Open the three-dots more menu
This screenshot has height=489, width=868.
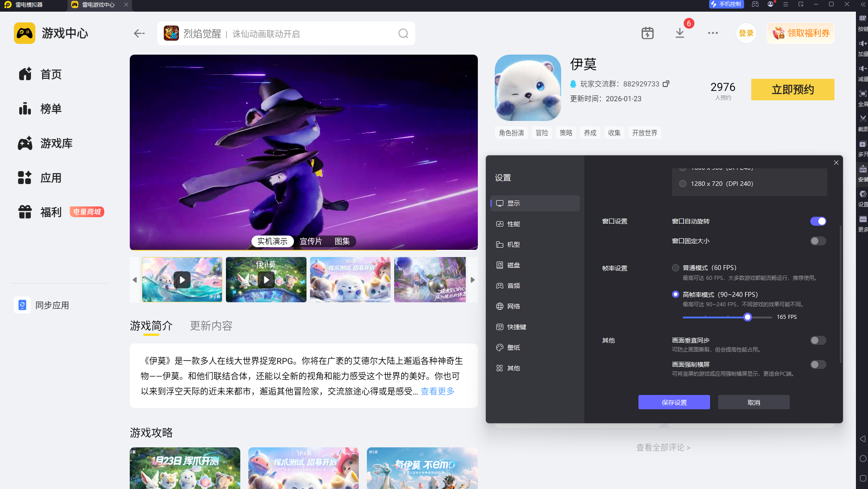coord(713,33)
